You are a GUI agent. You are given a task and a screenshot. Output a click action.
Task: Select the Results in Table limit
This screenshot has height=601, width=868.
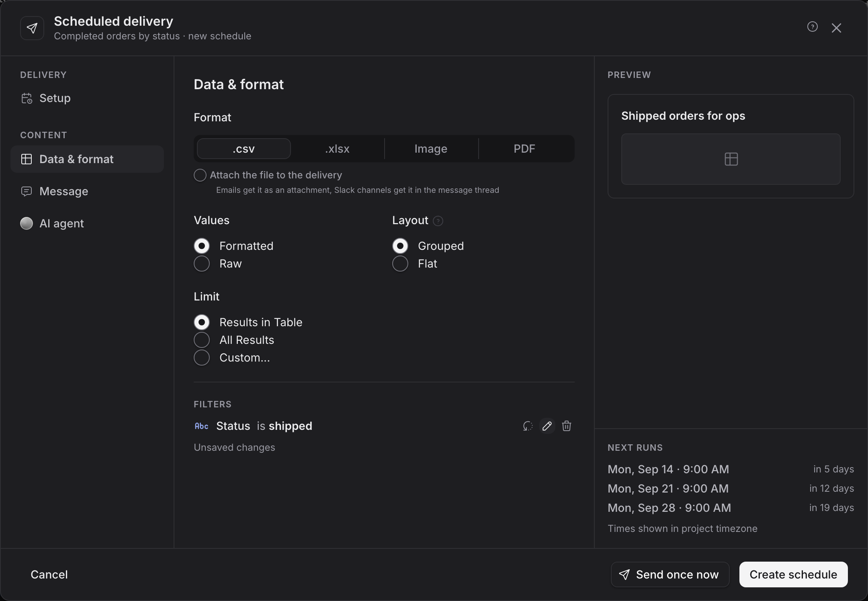(202, 322)
